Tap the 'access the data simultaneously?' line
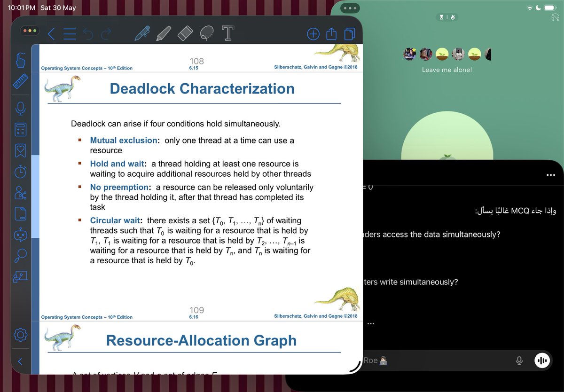This screenshot has width=564, height=392. [431, 234]
